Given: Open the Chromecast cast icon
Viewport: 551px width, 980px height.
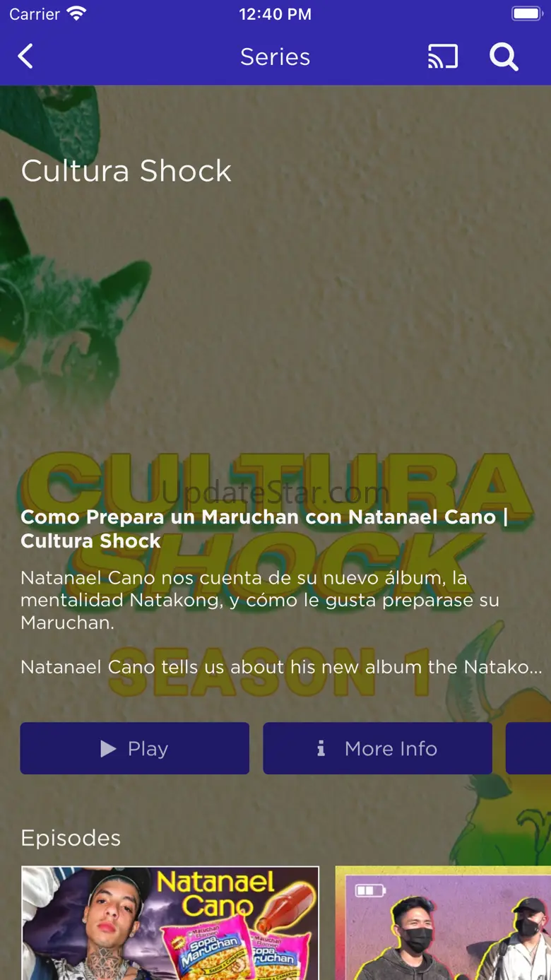Looking at the screenshot, I should (x=443, y=57).
